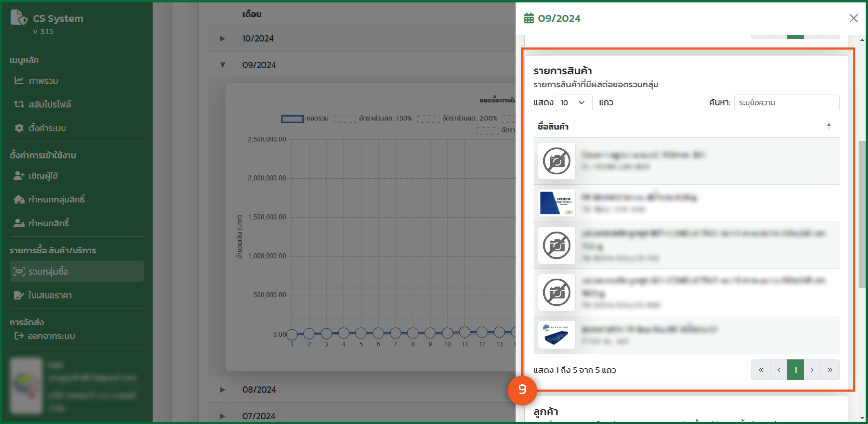
Task: Click the ใบเสนอราคา quotation icon
Action: coord(19,295)
